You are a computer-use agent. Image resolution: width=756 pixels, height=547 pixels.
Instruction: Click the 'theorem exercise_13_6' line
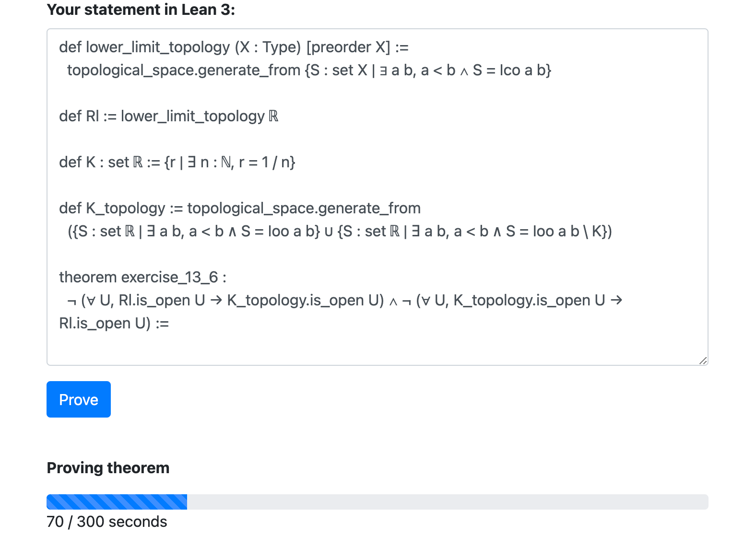click(142, 277)
